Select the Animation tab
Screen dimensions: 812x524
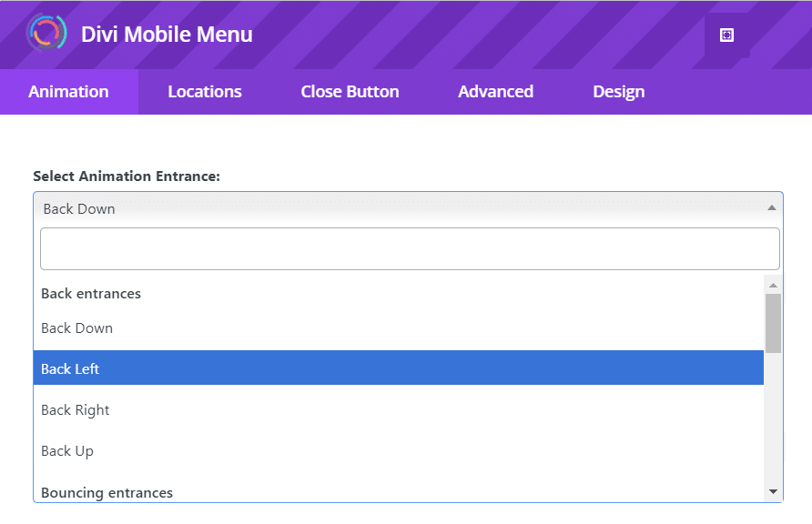(68, 91)
